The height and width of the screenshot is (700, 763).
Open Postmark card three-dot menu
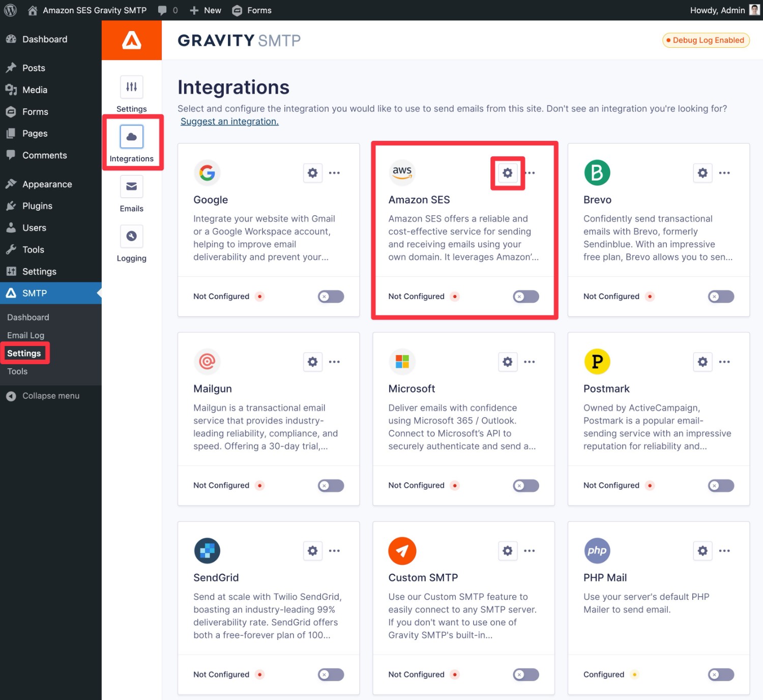[724, 362]
